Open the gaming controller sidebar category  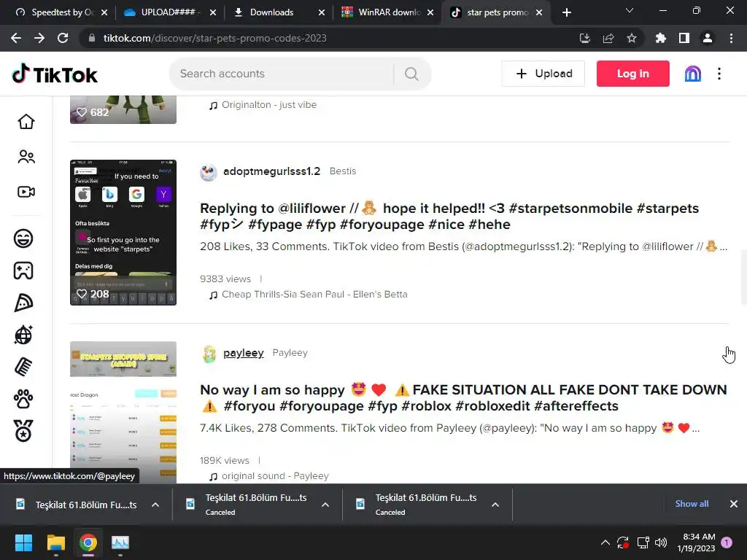point(23,271)
